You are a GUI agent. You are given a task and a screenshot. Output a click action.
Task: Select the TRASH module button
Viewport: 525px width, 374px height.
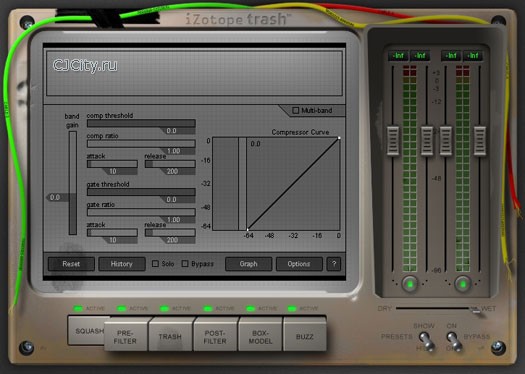pos(170,336)
